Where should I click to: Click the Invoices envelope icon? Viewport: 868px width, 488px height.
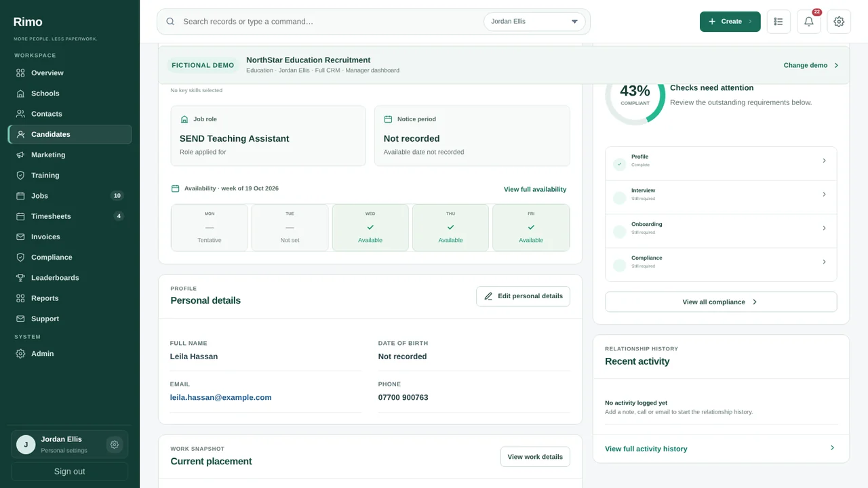tap(20, 237)
